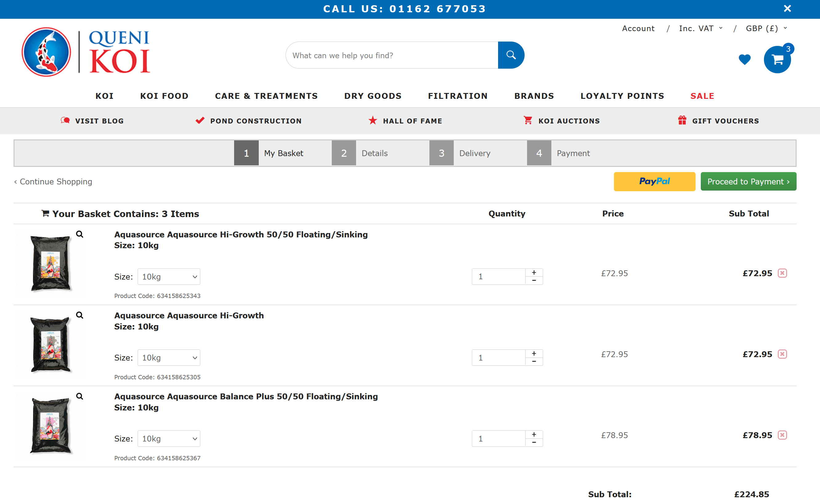This screenshot has height=504, width=820.
Task: Open the LOYALTY POINTS menu
Action: 622,96
